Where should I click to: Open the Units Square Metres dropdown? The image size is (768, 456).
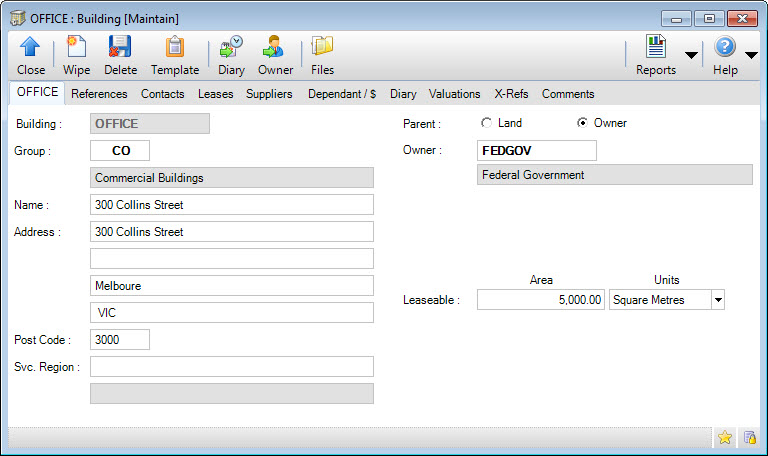[718, 300]
